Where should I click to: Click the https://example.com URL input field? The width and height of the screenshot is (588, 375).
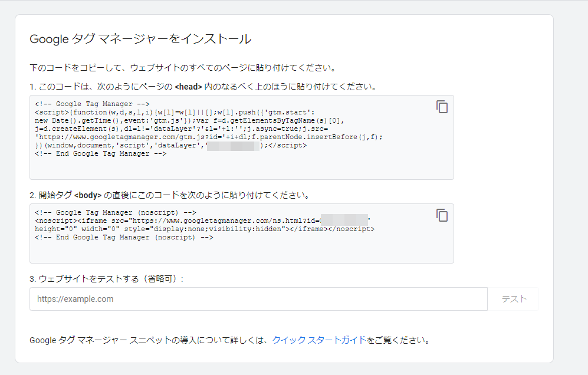pyautogui.click(x=258, y=299)
